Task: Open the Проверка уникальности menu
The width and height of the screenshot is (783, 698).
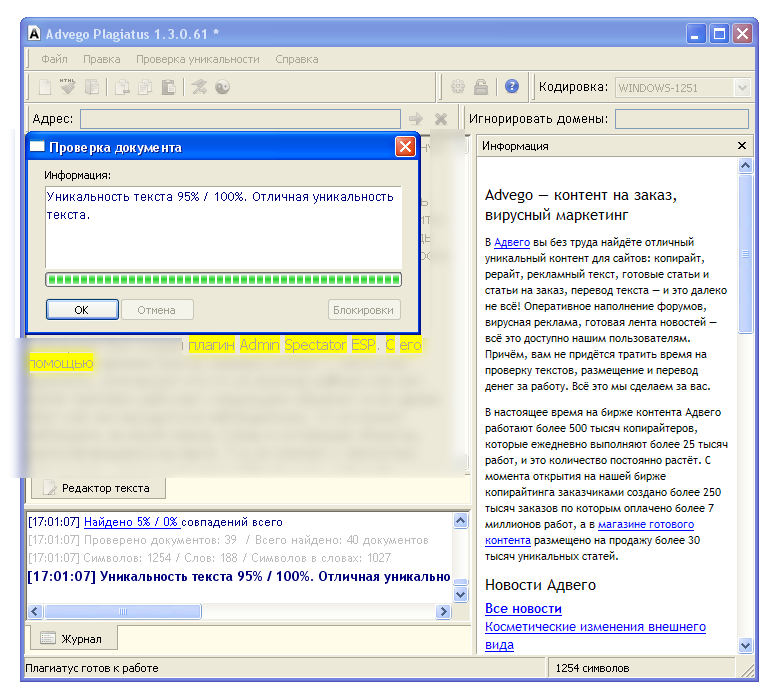Action: coord(198,59)
